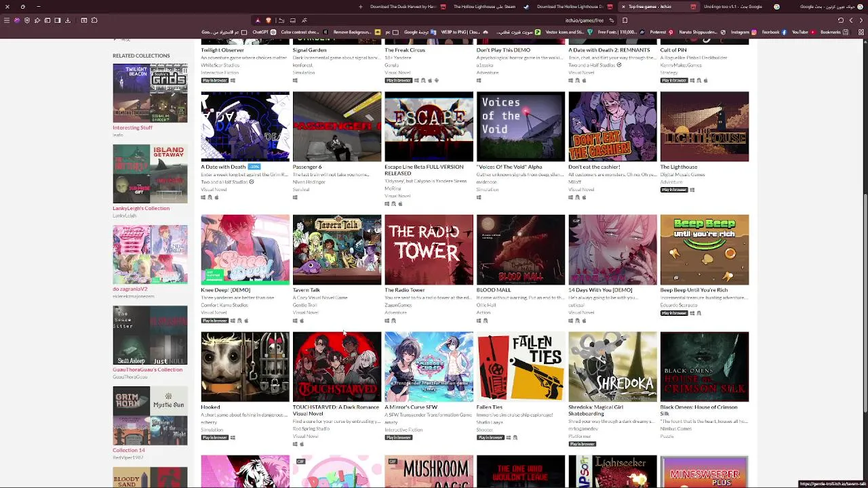Viewport: 868px width, 488px height.
Task: Click the Windows icon under Signal Garden
Action: coord(295,81)
